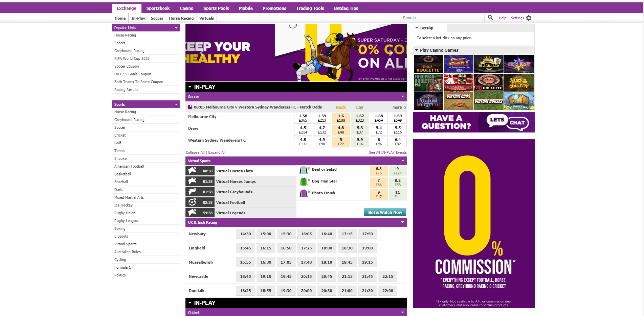644x316 pixels.
Task: Open the Starburst casino game
Action: tap(519, 64)
